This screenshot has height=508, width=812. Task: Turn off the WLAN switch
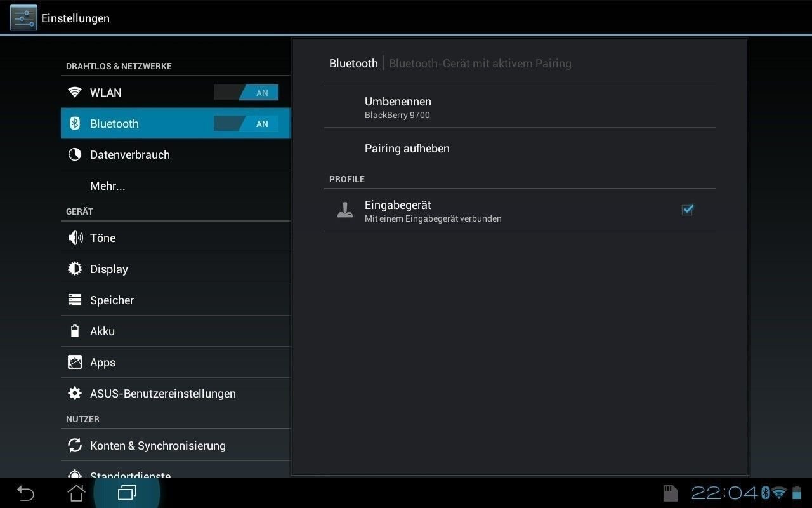click(246, 93)
